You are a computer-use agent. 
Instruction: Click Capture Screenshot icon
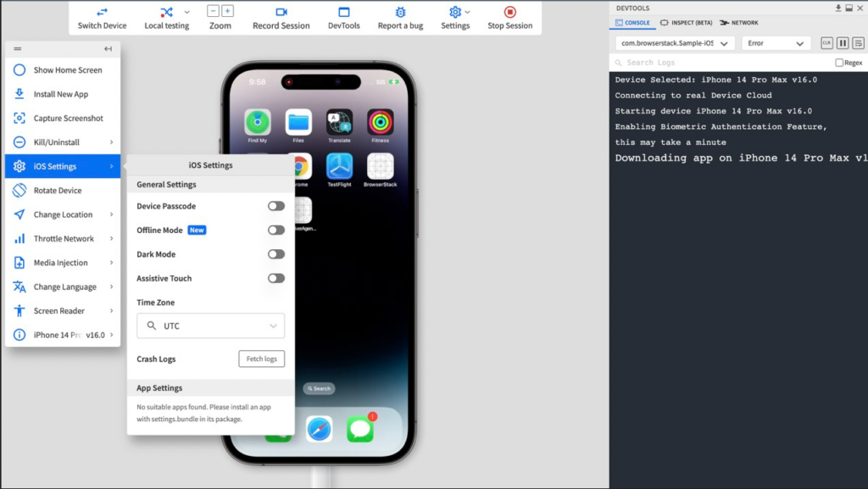point(19,118)
